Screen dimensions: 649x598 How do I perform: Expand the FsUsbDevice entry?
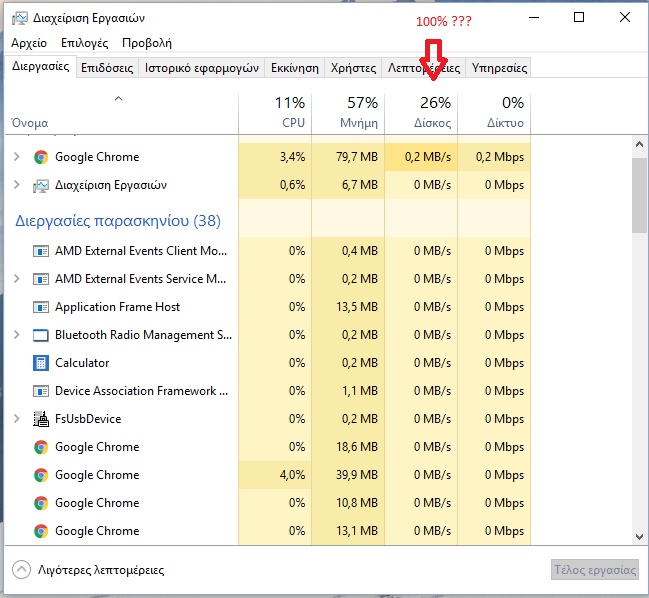tap(17, 419)
